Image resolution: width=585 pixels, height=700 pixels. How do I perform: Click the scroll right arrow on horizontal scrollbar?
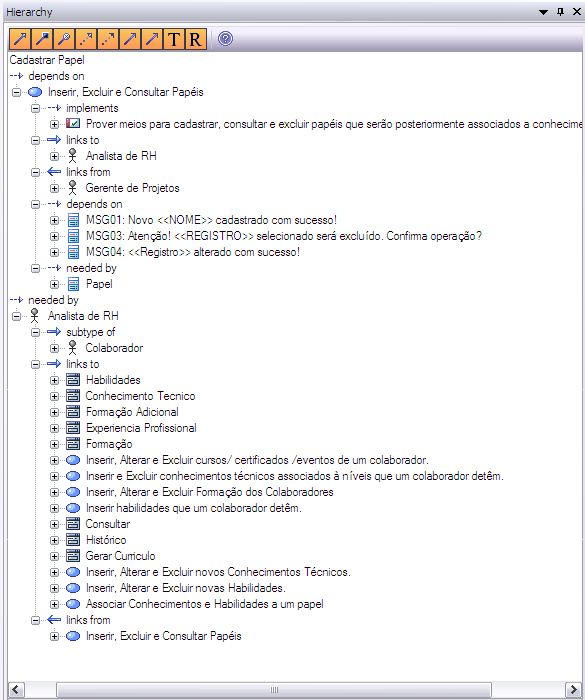tap(573, 690)
